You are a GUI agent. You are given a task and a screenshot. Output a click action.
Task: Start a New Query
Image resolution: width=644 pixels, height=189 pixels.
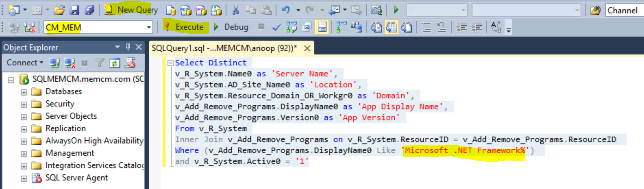tap(131, 10)
